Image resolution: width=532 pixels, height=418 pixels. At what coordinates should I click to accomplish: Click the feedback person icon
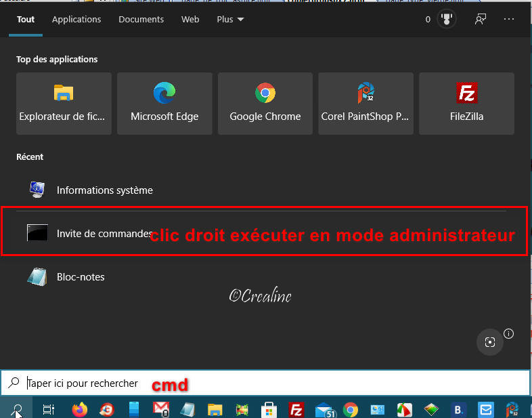[x=480, y=20]
